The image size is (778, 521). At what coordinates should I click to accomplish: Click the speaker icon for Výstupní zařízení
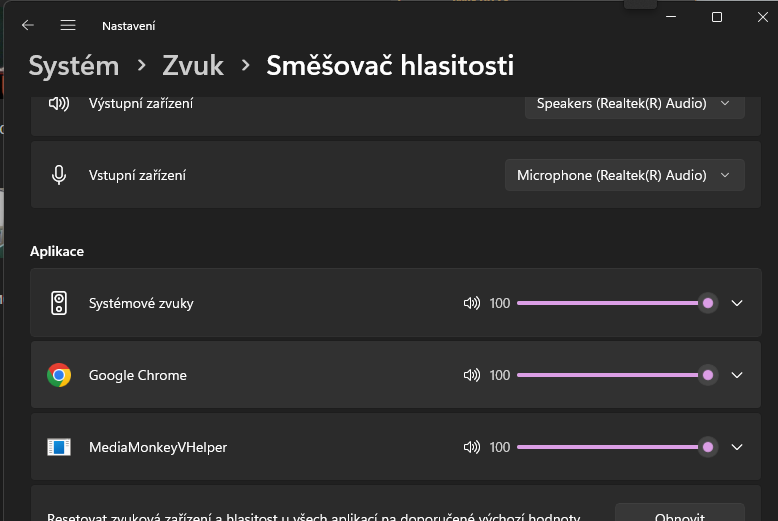59,103
